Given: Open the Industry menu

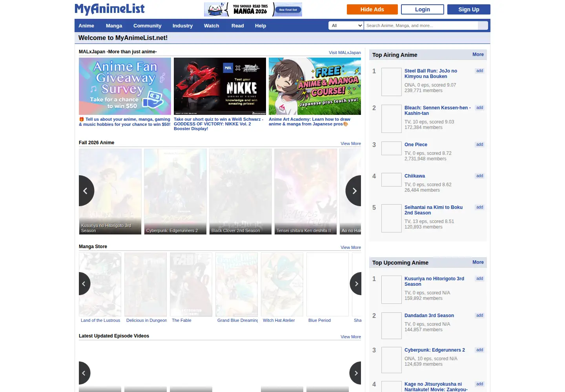Looking at the screenshot, I should (182, 26).
